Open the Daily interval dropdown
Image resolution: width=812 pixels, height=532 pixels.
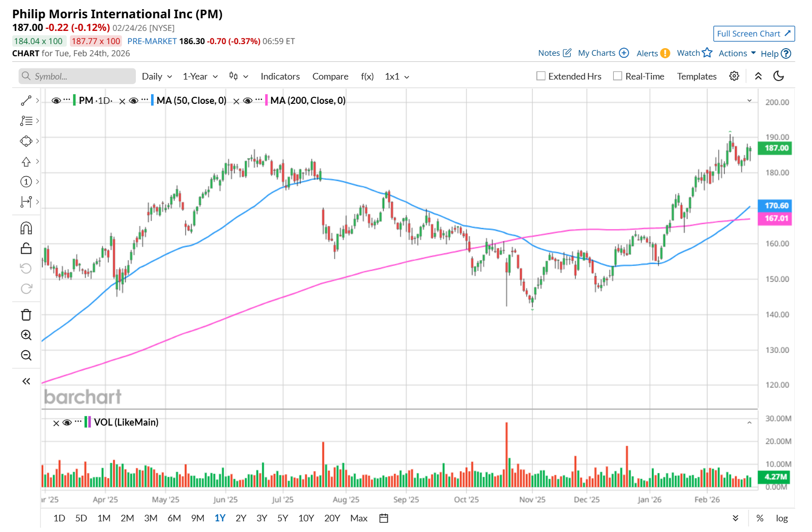coord(157,77)
